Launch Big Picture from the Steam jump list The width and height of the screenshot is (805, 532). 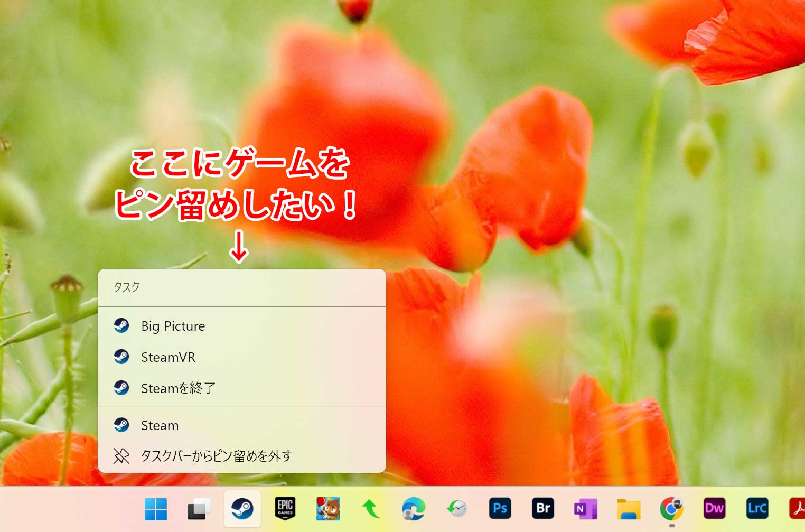(172, 326)
